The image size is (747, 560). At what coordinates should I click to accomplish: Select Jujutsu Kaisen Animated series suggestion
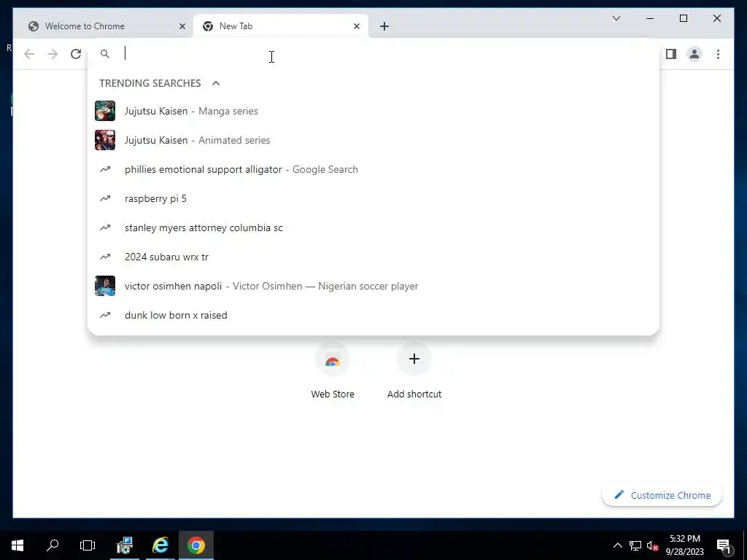[x=373, y=140]
